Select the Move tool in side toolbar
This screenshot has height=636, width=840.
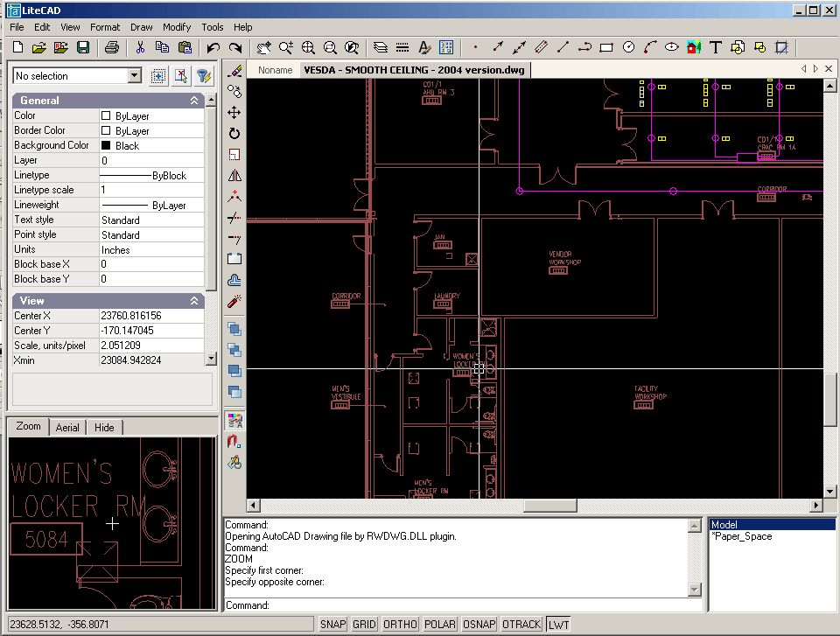coord(234,112)
